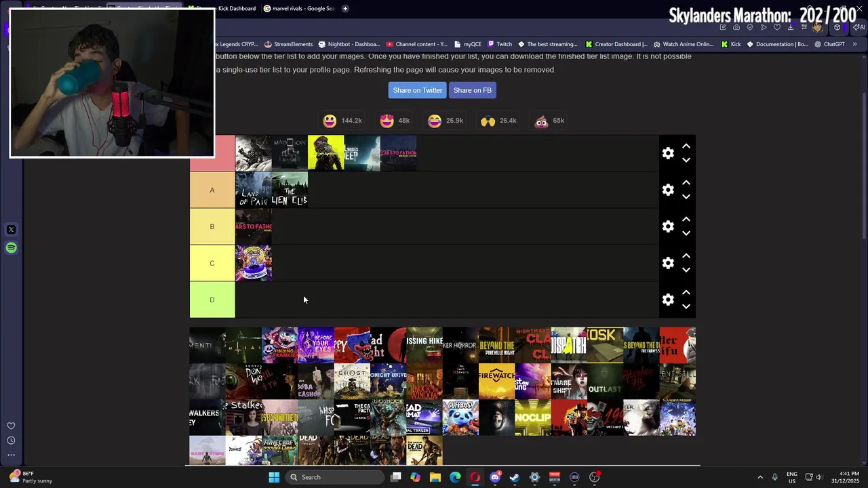Pick Noclip yellow image from the pool
Image resolution: width=868 pixels, height=488 pixels.
pos(533,418)
